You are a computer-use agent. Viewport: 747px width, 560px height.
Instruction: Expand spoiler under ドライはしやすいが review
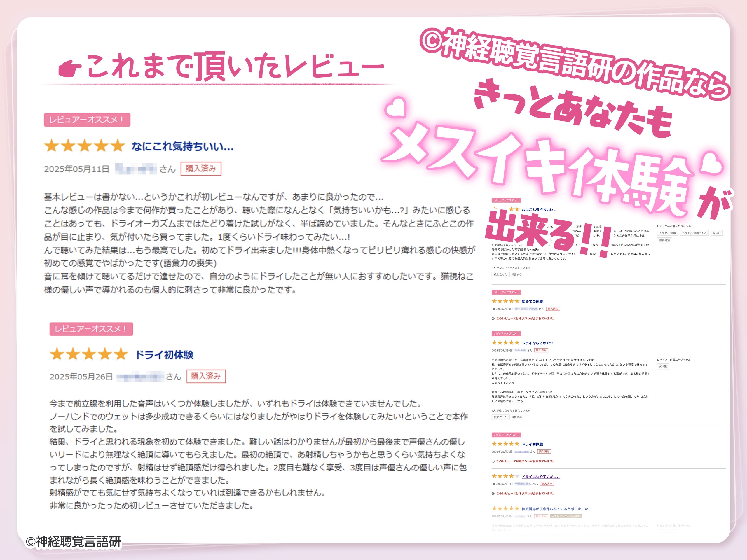524,494
